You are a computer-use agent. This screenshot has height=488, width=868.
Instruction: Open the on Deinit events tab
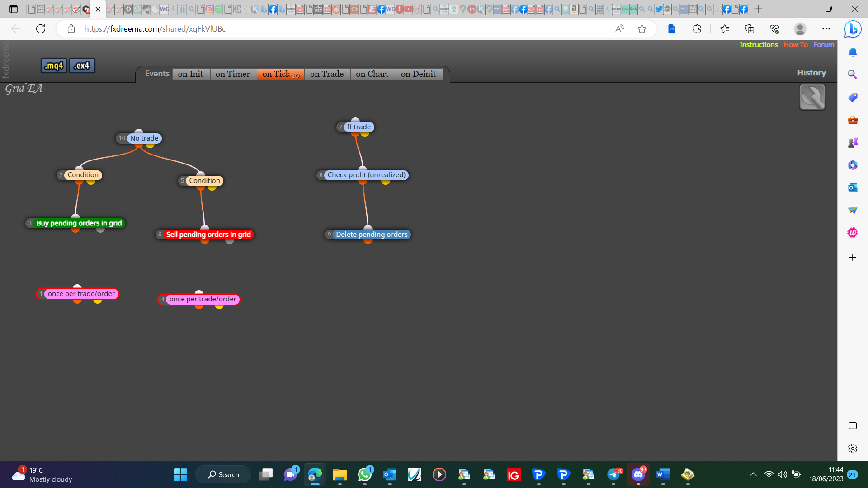(x=419, y=74)
